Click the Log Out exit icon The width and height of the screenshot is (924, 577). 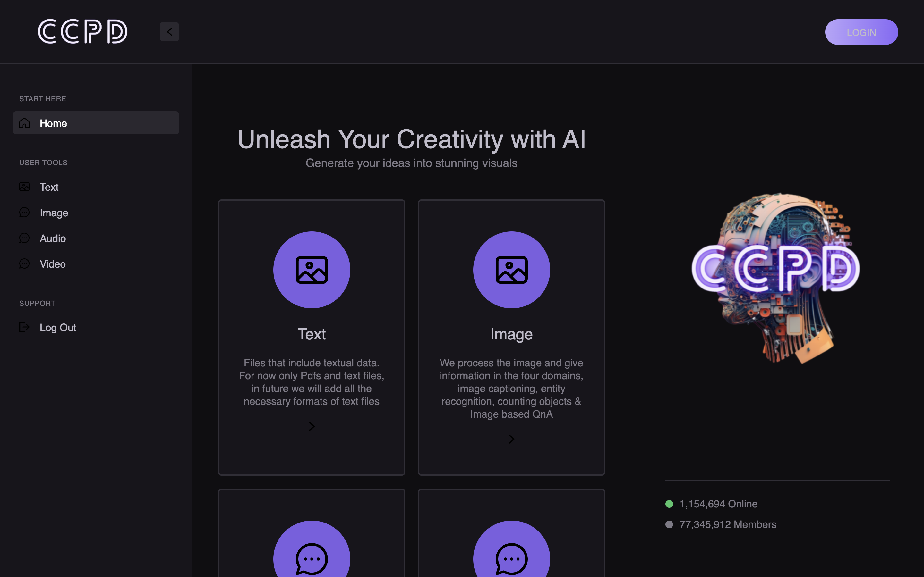coord(24,327)
